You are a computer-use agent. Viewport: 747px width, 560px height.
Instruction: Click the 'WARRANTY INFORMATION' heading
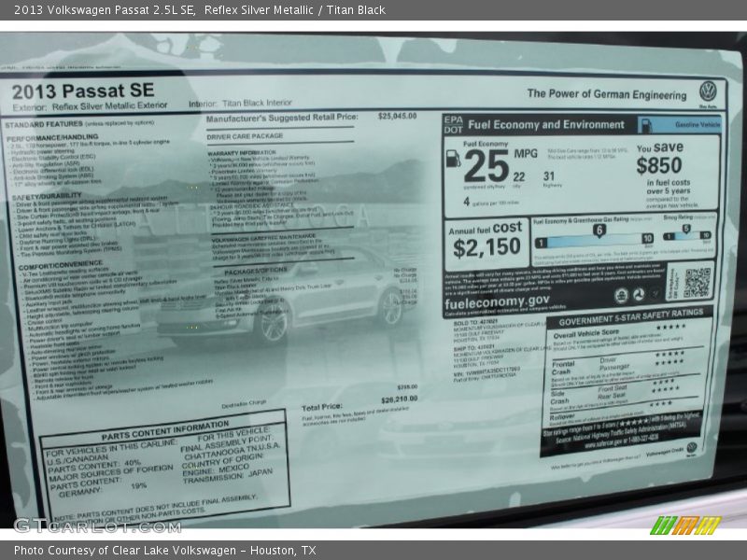click(242, 153)
